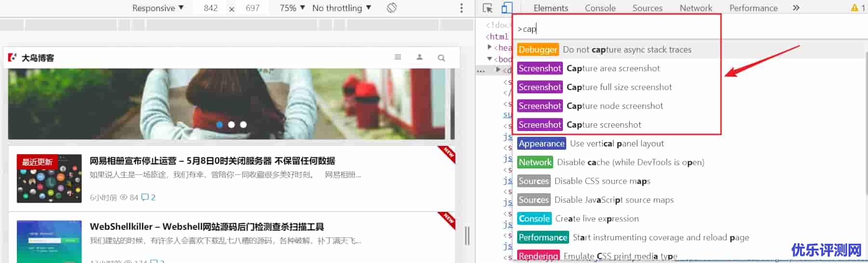Click the rotate device orientation icon
Viewport: 868px width, 263px height.
coord(392,8)
